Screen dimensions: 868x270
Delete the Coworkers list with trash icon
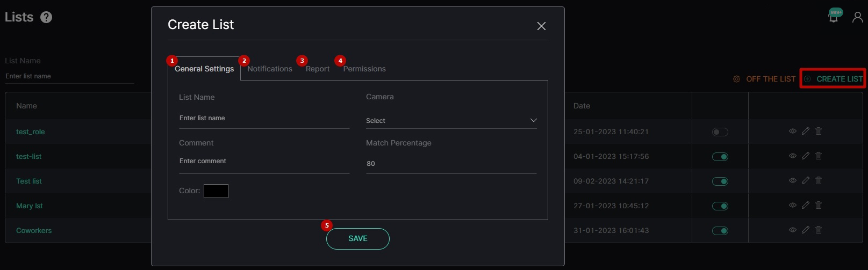point(819,230)
